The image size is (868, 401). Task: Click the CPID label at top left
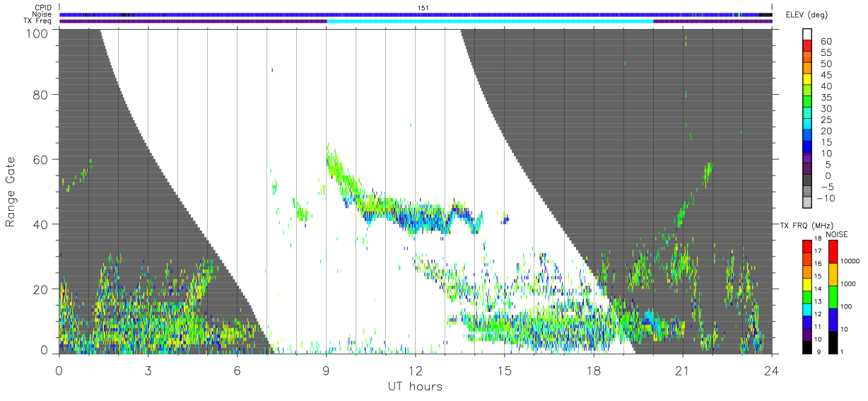coord(43,8)
